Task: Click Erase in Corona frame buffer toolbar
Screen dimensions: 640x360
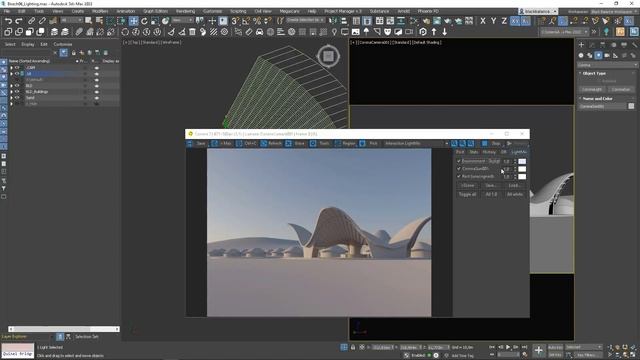Action: click(x=296, y=143)
